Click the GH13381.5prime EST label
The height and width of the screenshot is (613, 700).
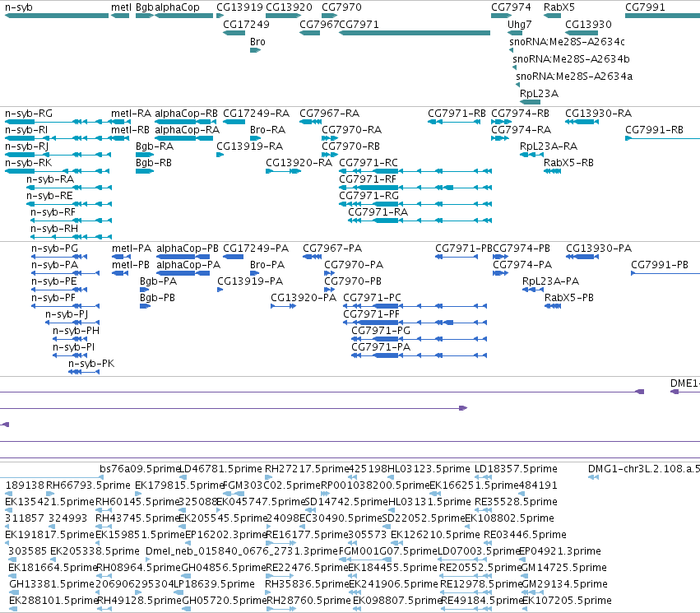pyautogui.click(x=52, y=584)
